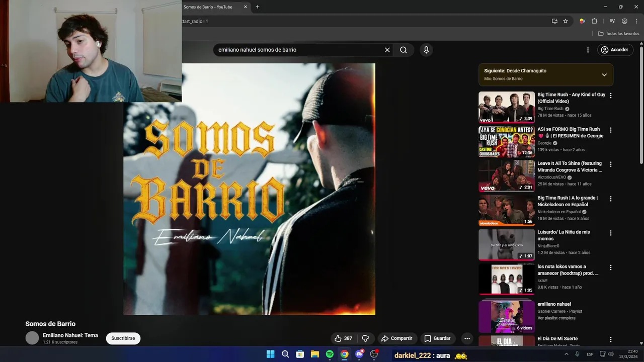The height and width of the screenshot is (362, 644).
Task: Click the colorful extension icon in toolbar
Action: 582,21
